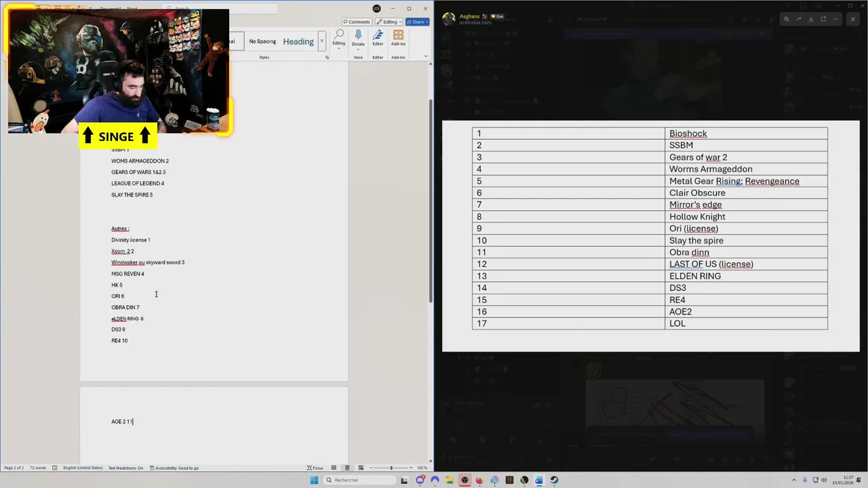This screenshot has width=868, height=488.
Task: Open notifications bell in system tray
Action: (859, 480)
